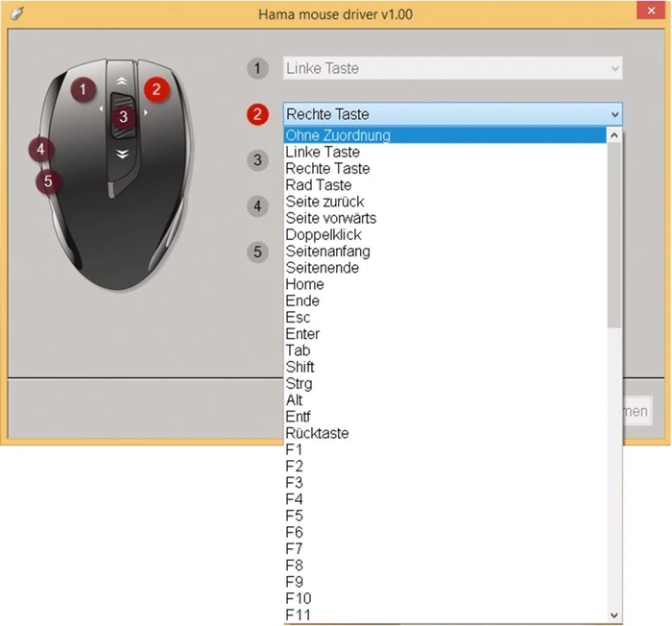Viewport: 672px width, 626px height.
Task: Choose 'Rechte Taste' in the dropdown list
Action: [x=444, y=168]
